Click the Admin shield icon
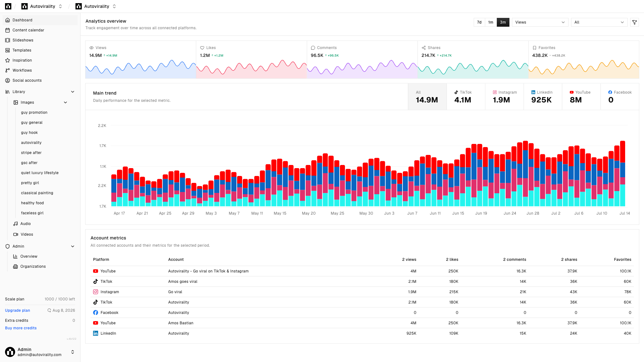The height and width of the screenshot is (362, 644). point(8,246)
